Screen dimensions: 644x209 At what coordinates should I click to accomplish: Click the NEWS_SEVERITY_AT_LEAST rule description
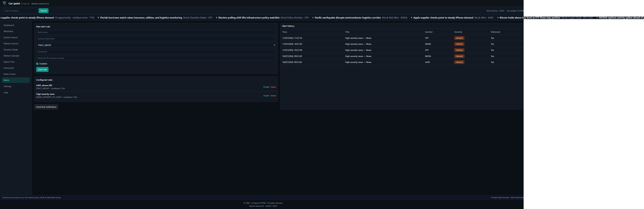coord(57,97)
